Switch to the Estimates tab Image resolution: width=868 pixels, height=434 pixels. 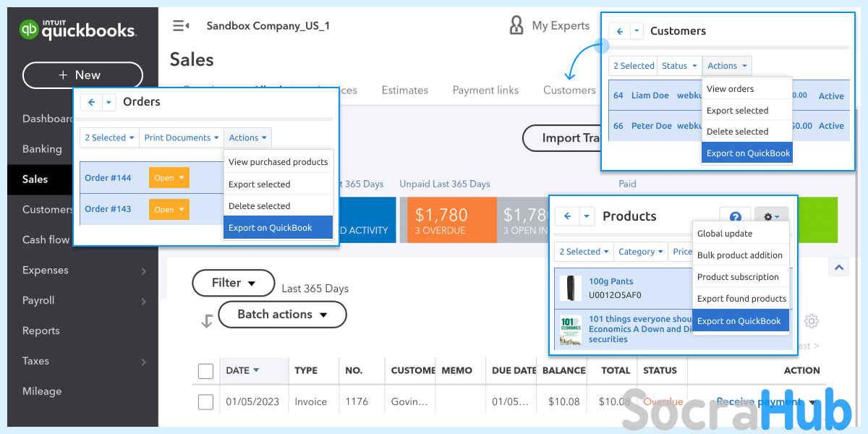pyautogui.click(x=405, y=90)
